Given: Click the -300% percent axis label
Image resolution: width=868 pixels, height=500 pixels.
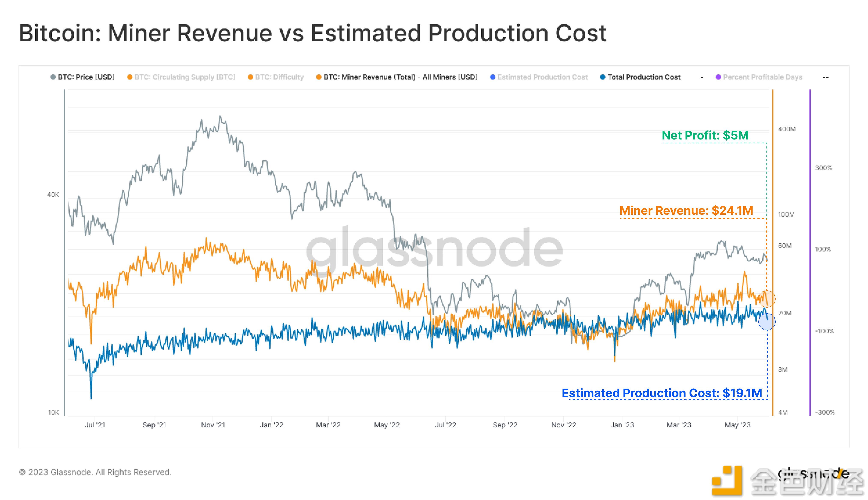Looking at the screenshot, I should tap(825, 412).
